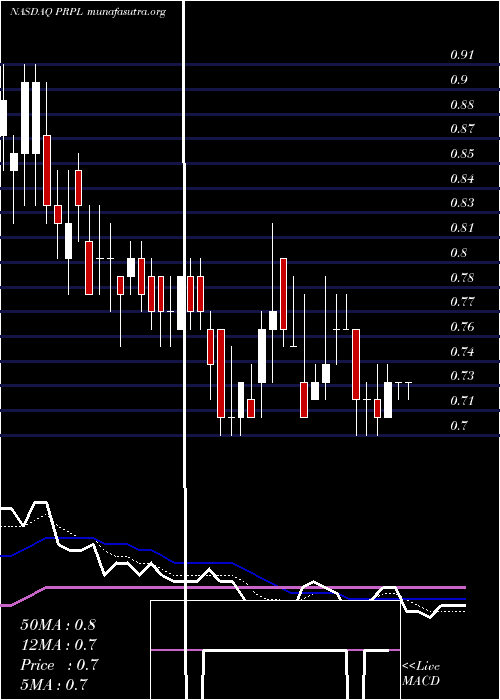Viewport: 500px width, 700px height.
Task: Click the 50MA : 0.8 legend text
Action: point(58,625)
